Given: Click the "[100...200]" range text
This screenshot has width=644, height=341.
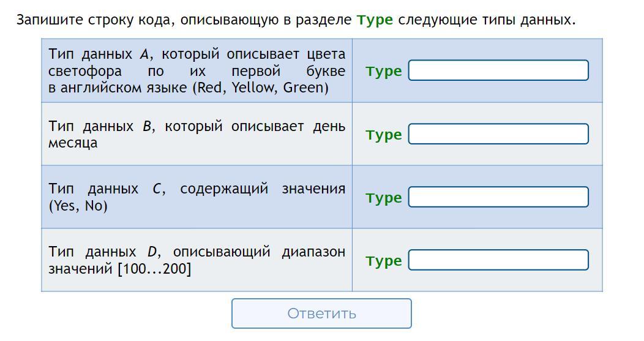Looking at the screenshot, I should click(x=154, y=269).
